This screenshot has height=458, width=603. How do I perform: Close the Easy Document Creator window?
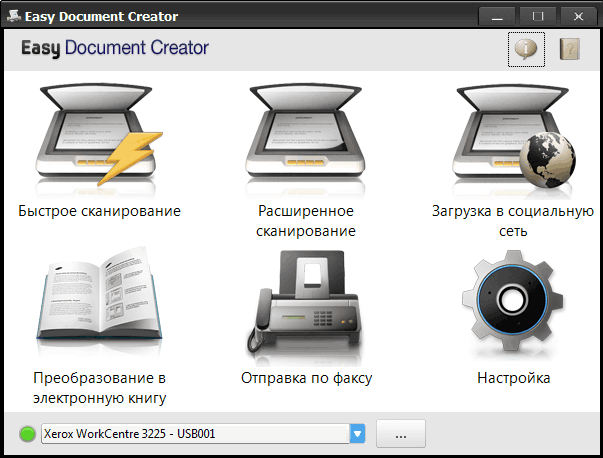click(578, 17)
